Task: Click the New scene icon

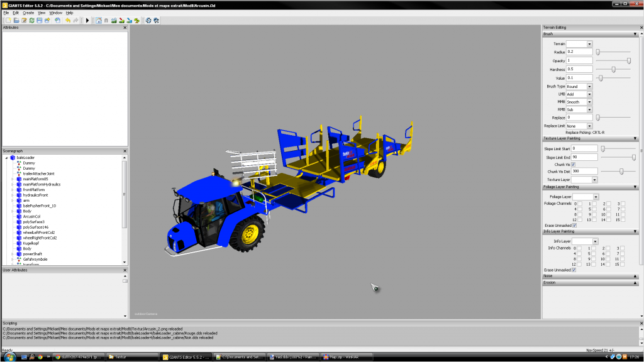Action: (9, 20)
